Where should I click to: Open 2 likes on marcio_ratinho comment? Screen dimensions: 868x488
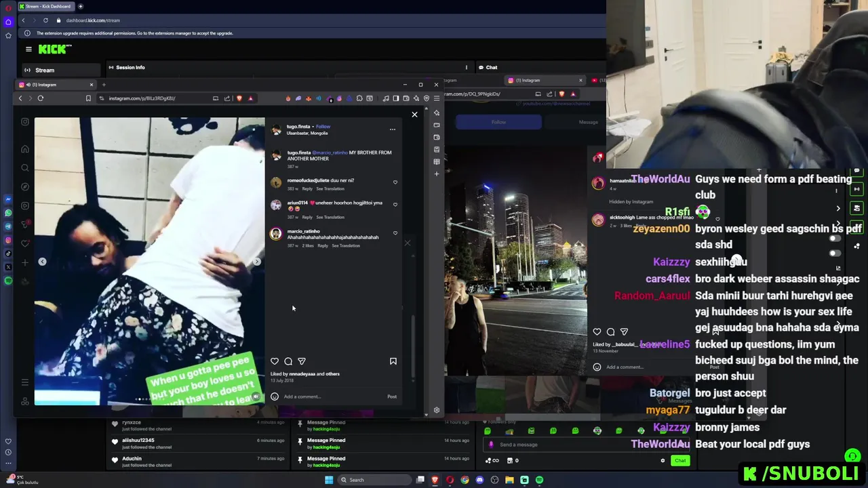click(309, 245)
